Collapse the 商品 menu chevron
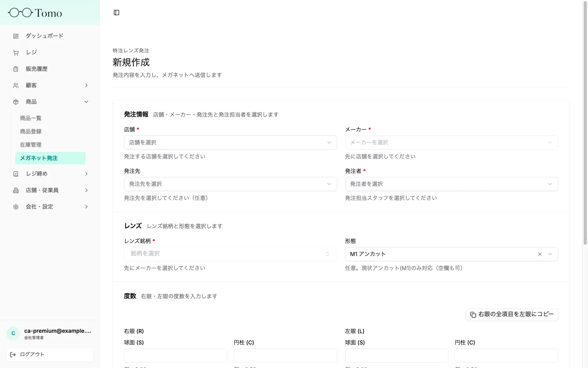This screenshot has height=368, width=588. 86,102
